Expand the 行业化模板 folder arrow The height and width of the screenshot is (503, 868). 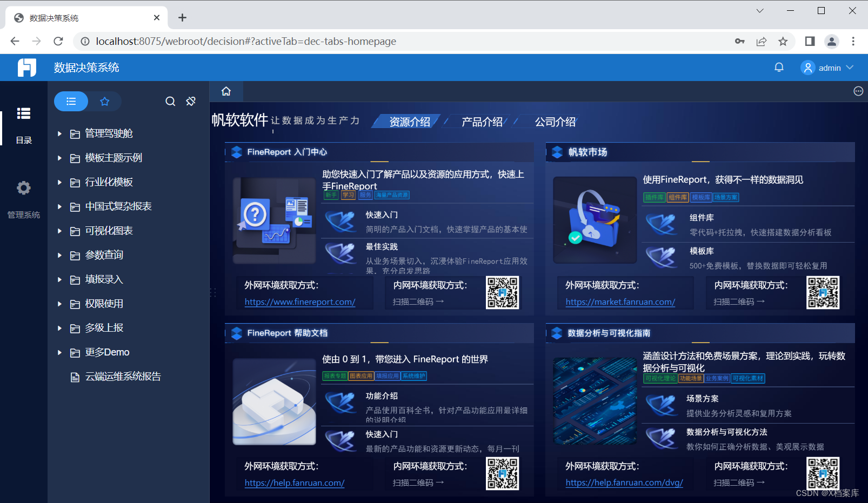59,182
